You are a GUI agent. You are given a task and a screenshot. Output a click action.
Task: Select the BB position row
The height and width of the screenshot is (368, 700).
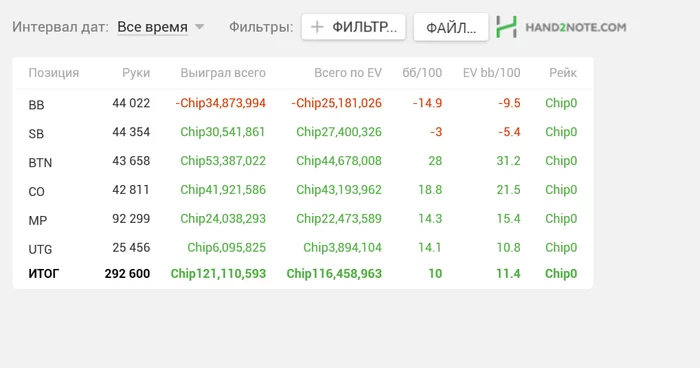click(x=303, y=104)
